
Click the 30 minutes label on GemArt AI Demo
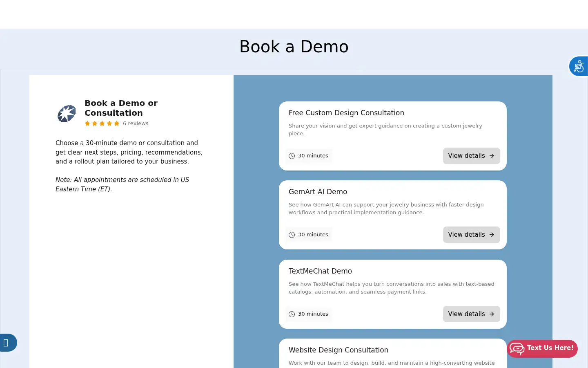313,235
